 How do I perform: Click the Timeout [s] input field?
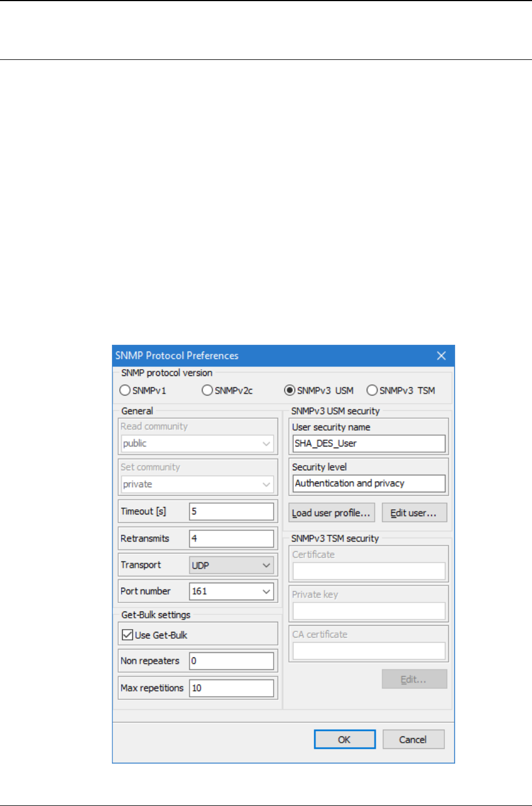click(231, 512)
